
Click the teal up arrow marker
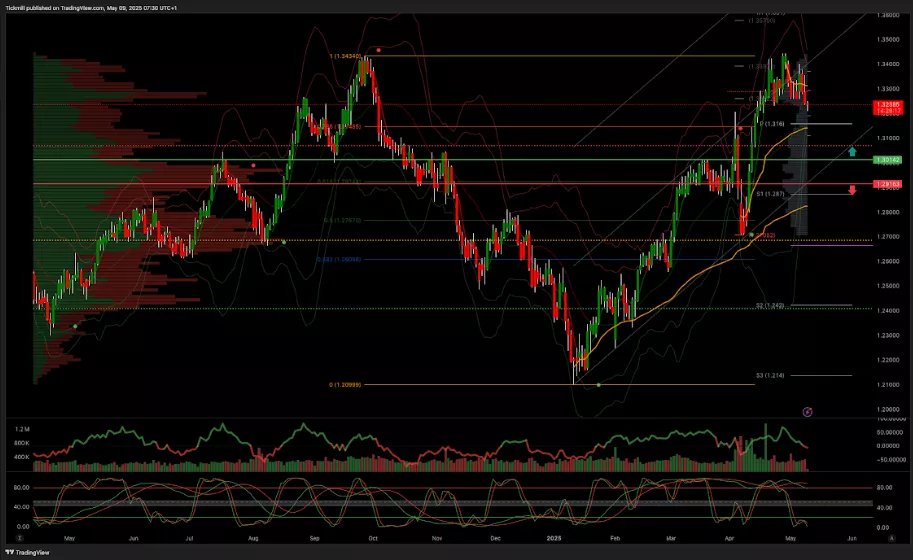[852, 151]
